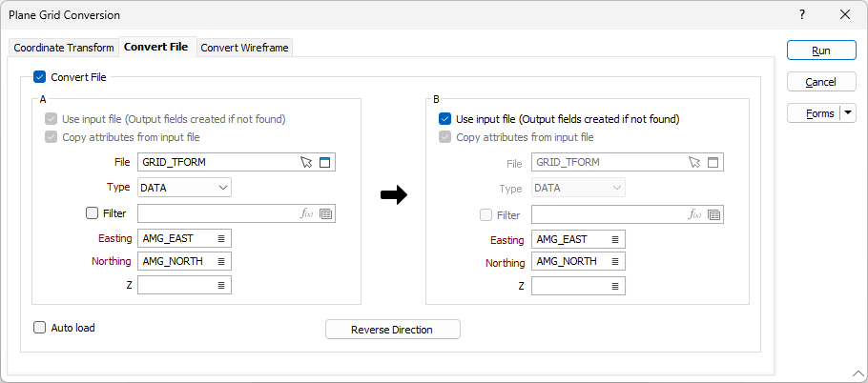Toggle the Convert File checkbox
This screenshot has height=383, width=868.
point(39,77)
